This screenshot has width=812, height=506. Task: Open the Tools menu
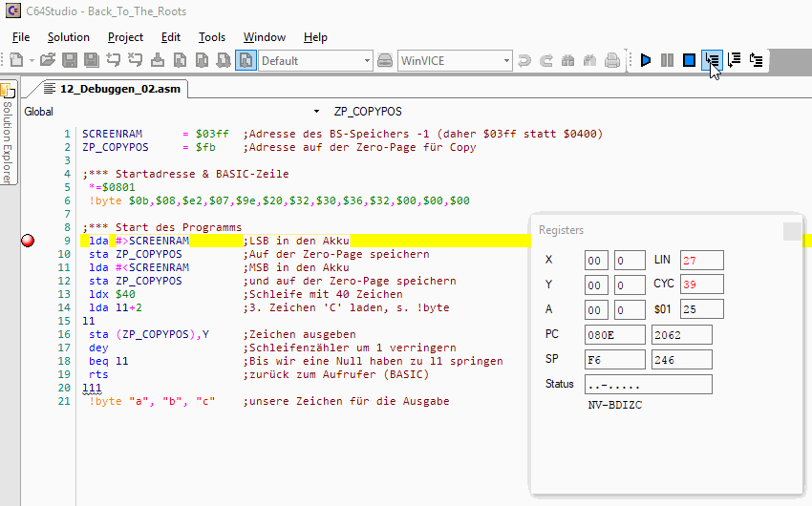pos(212,37)
